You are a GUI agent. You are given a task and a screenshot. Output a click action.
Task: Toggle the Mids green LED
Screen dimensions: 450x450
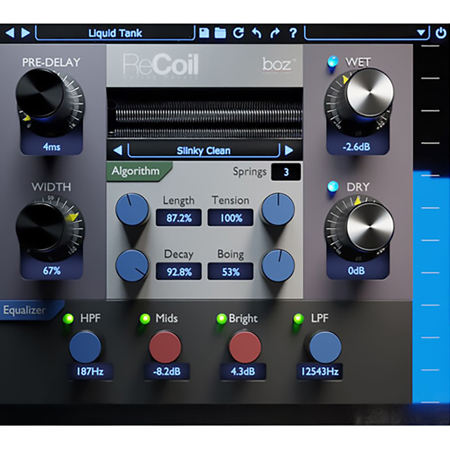145,319
